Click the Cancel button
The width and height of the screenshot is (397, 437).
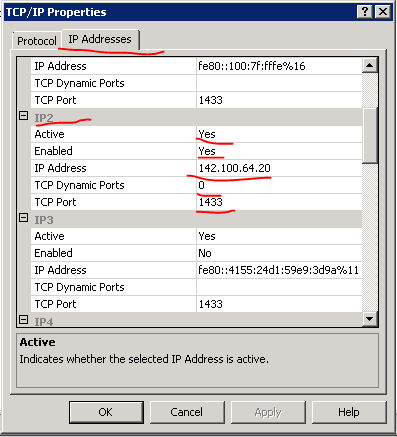[187, 412]
